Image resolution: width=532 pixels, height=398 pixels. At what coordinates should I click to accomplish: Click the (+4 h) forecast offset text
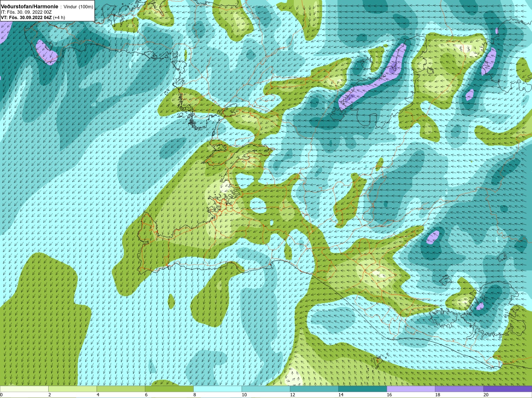pos(59,17)
